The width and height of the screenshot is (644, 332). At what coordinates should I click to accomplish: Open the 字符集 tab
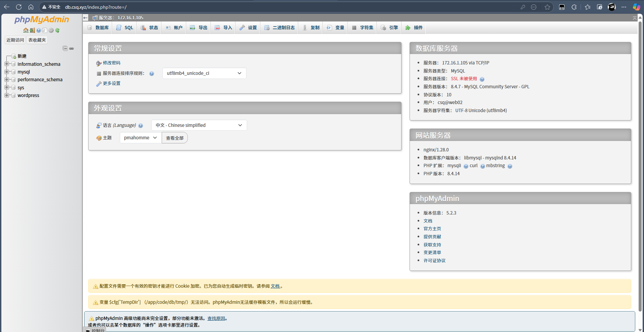pos(363,28)
